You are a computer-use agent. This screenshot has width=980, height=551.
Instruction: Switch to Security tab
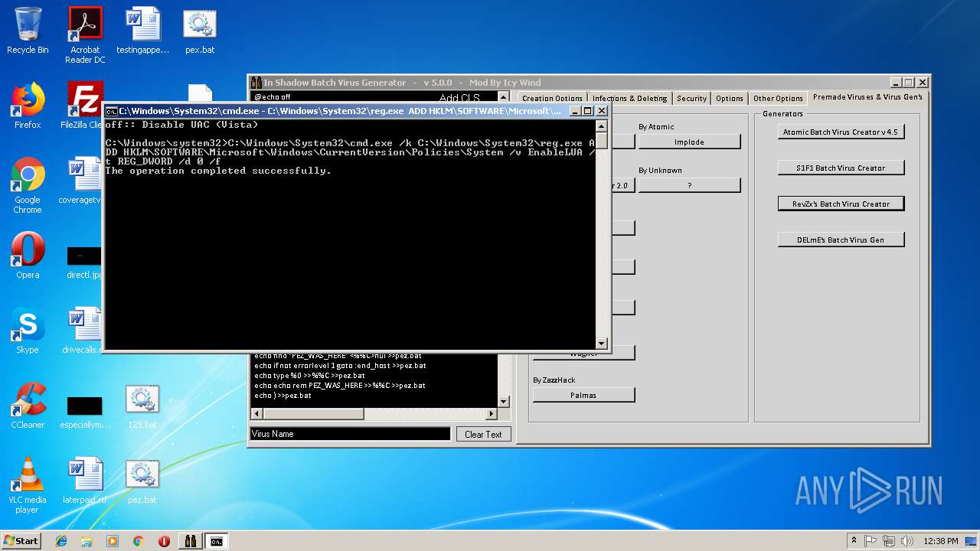pos(691,98)
